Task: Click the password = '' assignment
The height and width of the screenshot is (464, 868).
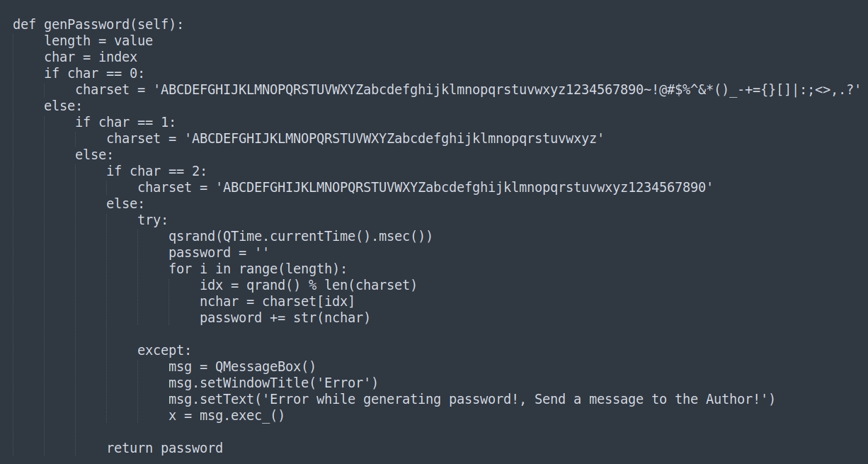Action: 219,253
